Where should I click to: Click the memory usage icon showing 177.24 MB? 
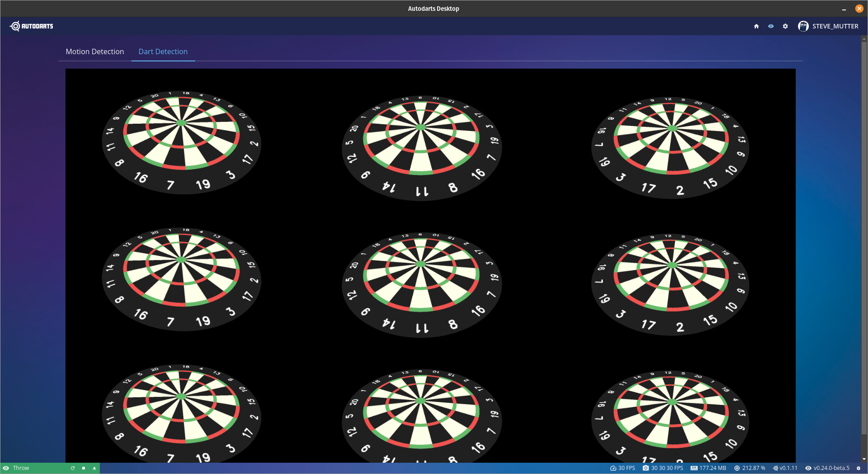coord(694,468)
